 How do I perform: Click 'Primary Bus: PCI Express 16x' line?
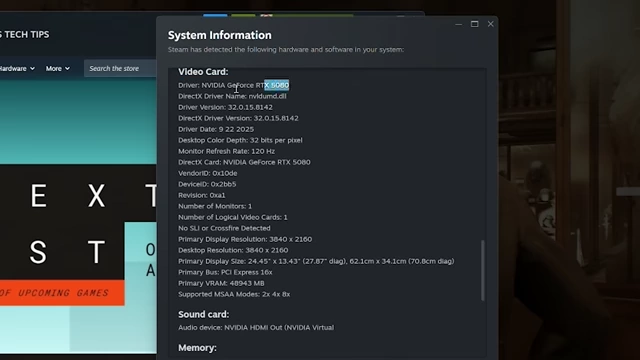point(225,273)
